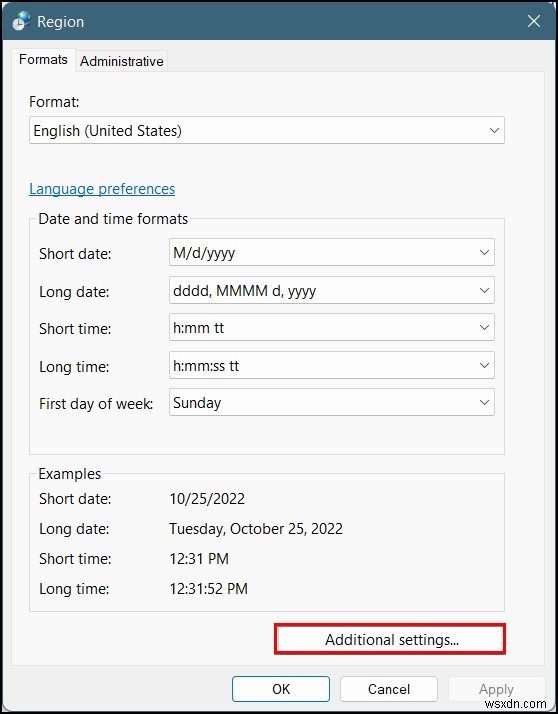This screenshot has width=558, height=714.
Task: Open the Format language dropdown
Action: click(x=266, y=131)
